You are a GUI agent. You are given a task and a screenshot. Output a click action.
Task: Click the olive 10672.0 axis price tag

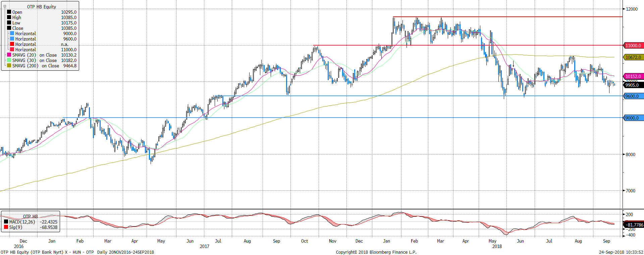tap(633, 57)
